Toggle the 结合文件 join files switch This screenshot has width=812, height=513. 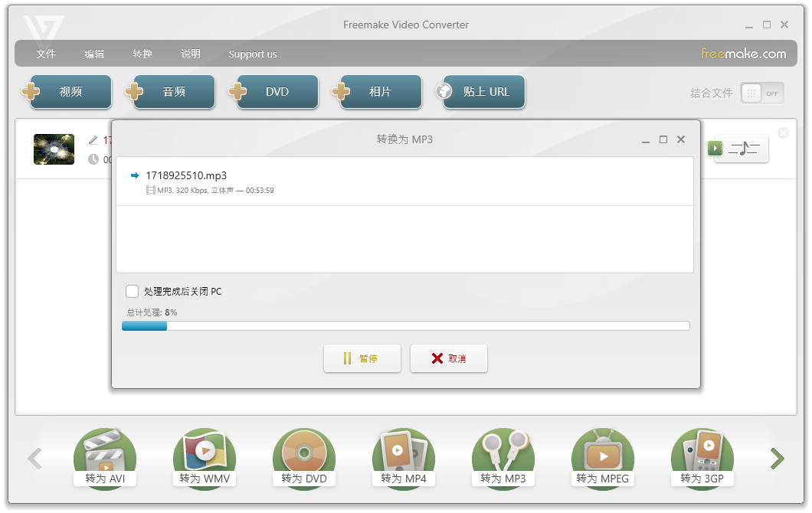(761, 93)
